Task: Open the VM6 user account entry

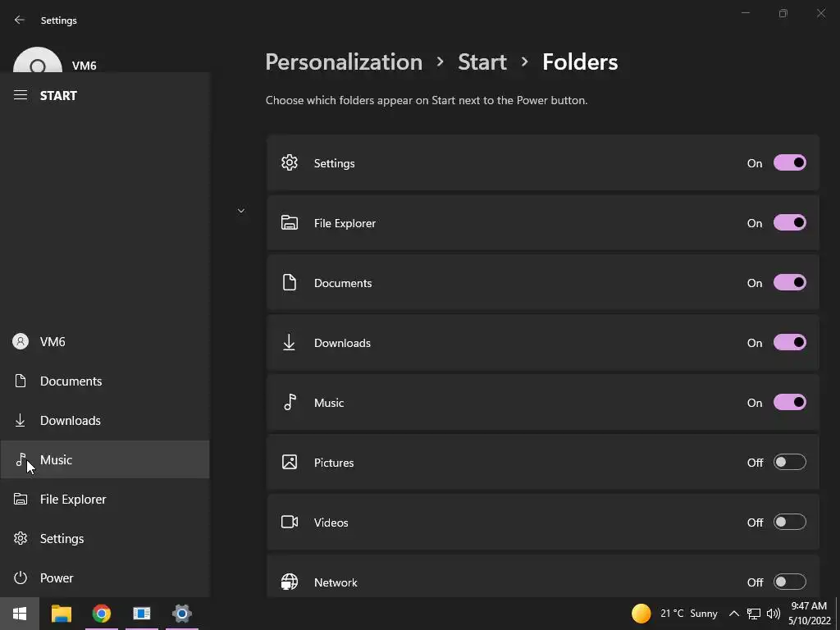Action: 52,341
